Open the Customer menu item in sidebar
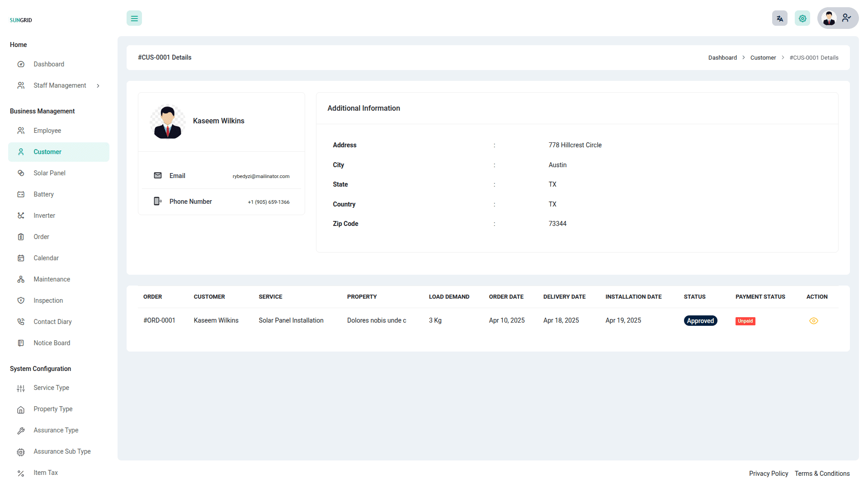Image resolution: width=868 pixels, height=488 pixels. tap(47, 152)
